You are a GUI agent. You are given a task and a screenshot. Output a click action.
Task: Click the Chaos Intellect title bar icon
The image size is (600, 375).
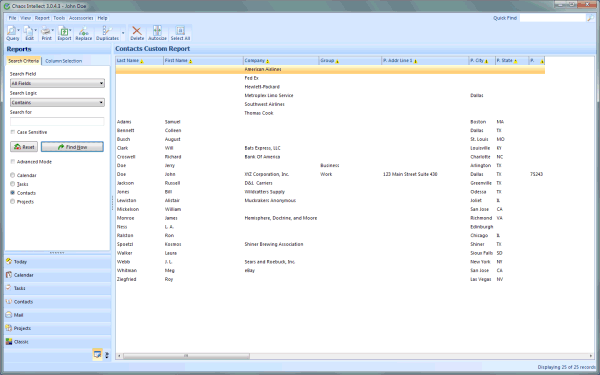7,6
